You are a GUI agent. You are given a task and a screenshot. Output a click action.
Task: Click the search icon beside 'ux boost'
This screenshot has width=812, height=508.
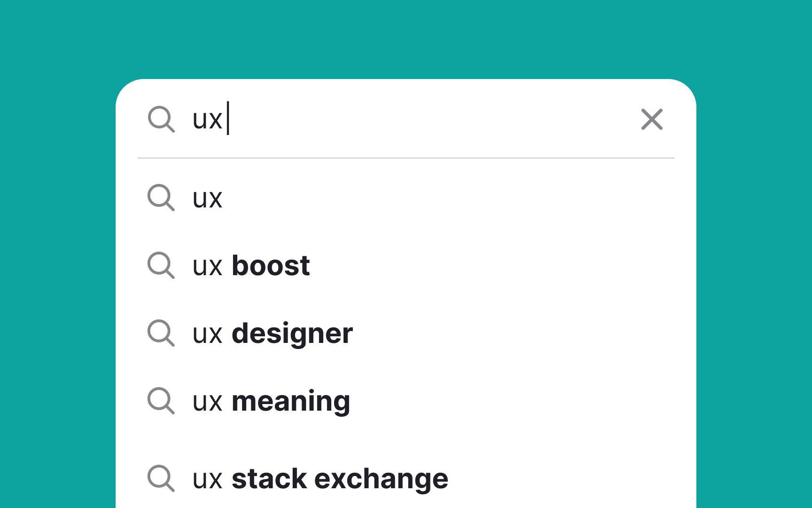coord(162,266)
